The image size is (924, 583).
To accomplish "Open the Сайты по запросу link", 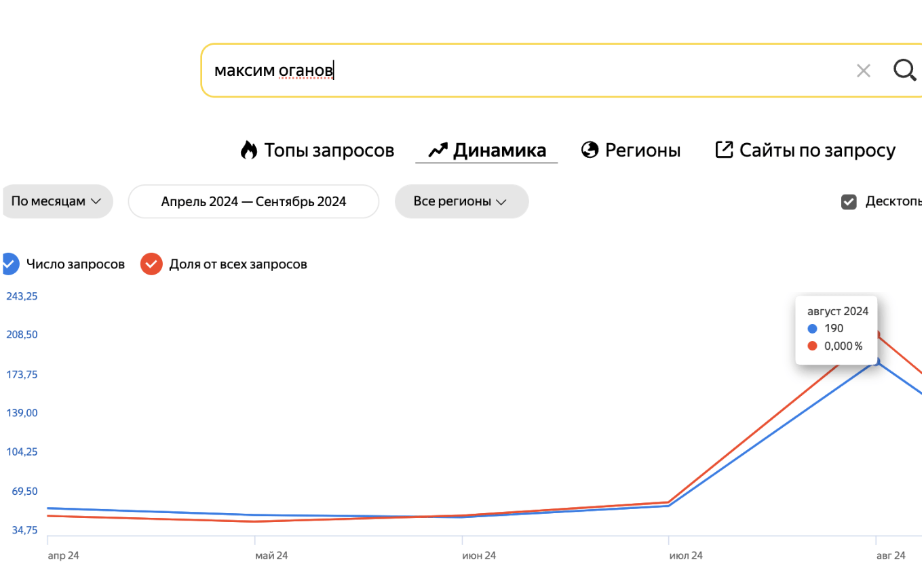I will click(x=817, y=150).
